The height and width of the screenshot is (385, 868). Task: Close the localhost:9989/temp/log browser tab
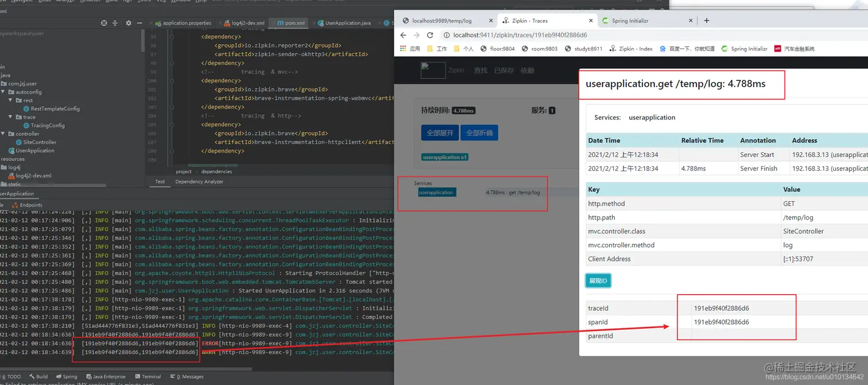(x=490, y=21)
